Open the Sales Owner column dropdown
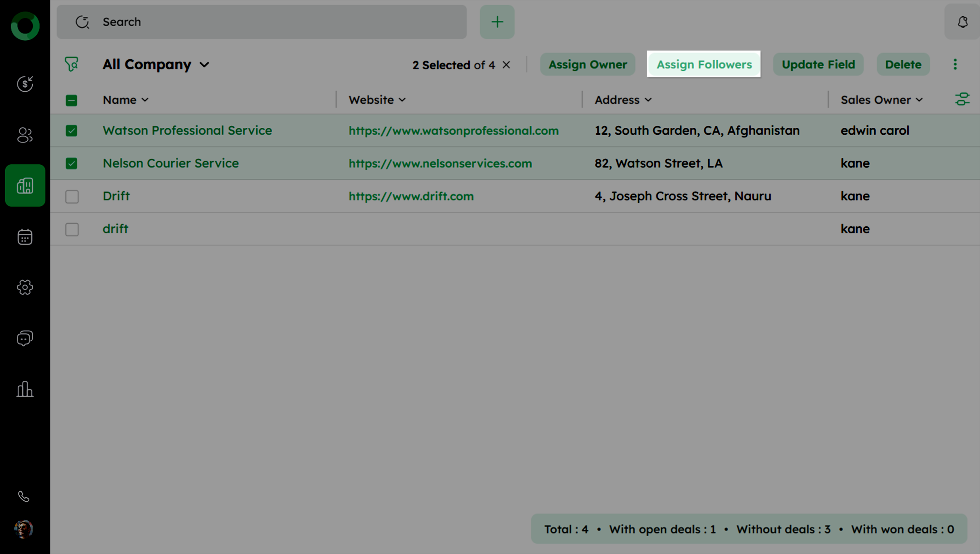Image resolution: width=980 pixels, height=554 pixels. pos(919,100)
